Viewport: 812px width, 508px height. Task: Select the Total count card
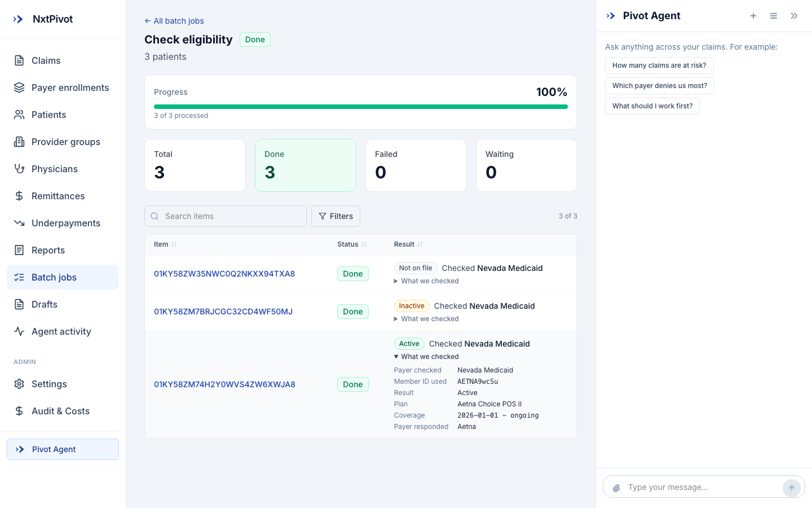[195, 165]
